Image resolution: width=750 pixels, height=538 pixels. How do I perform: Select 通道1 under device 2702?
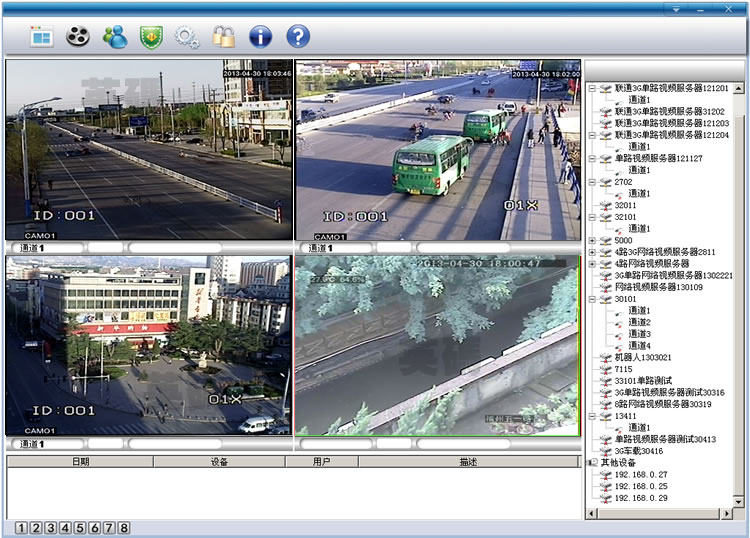pyautogui.click(x=639, y=194)
